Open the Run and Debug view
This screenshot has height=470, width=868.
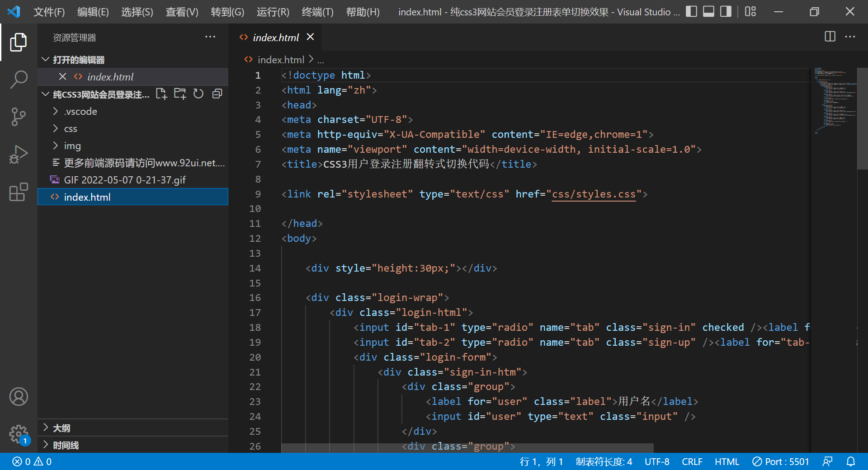pos(19,154)
